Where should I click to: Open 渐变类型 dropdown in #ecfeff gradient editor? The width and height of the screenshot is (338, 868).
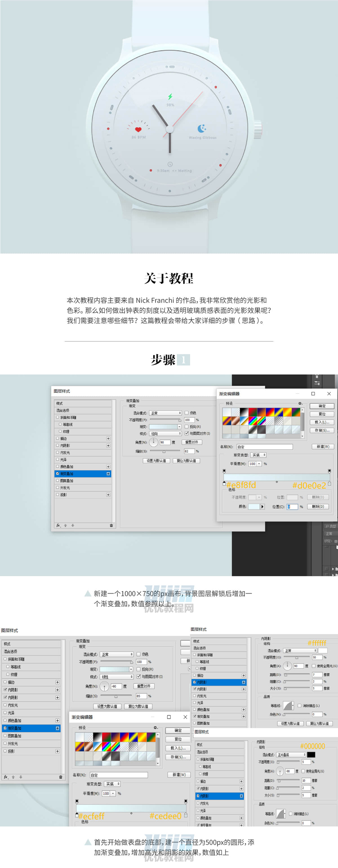point(112,784)
